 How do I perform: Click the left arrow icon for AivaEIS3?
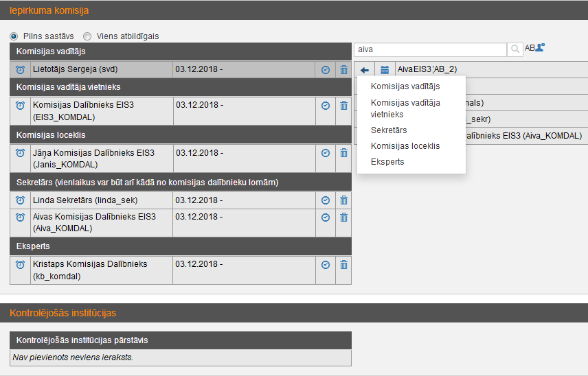pyautogui.click(x=365, y=70)
